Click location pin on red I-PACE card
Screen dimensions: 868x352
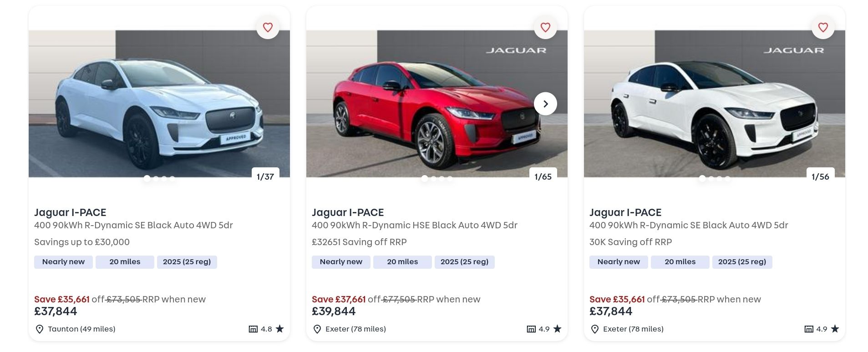[x=317, y=329]
